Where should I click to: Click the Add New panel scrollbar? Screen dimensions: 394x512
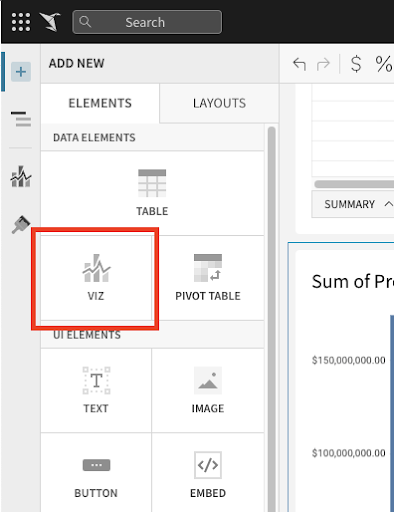272,318
